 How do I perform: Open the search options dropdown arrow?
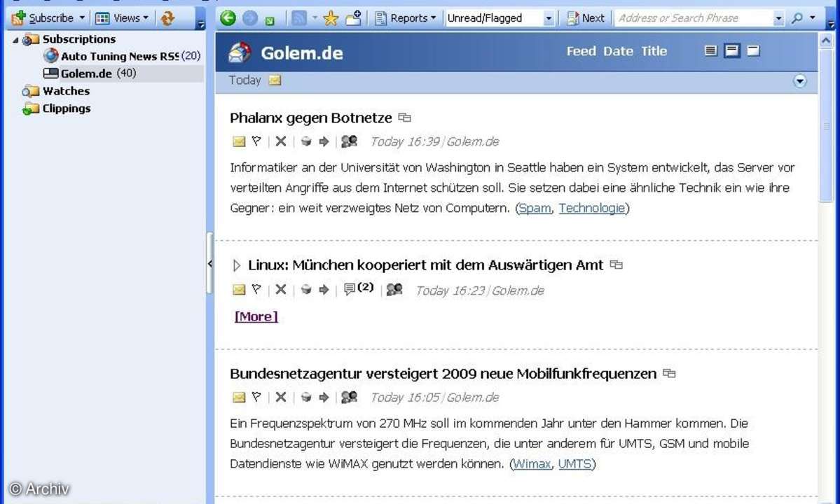point(813,18)
